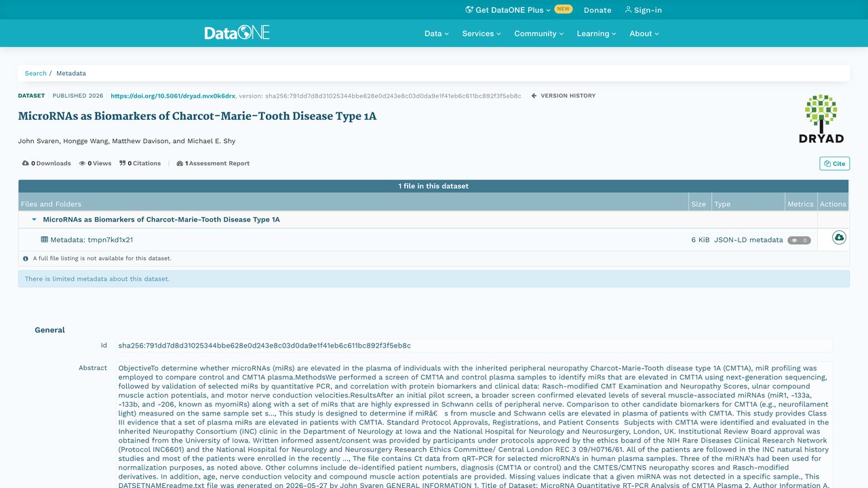Go to Search breadcrumb
This screenshot has width=868, height=488.
coord(36,73)
